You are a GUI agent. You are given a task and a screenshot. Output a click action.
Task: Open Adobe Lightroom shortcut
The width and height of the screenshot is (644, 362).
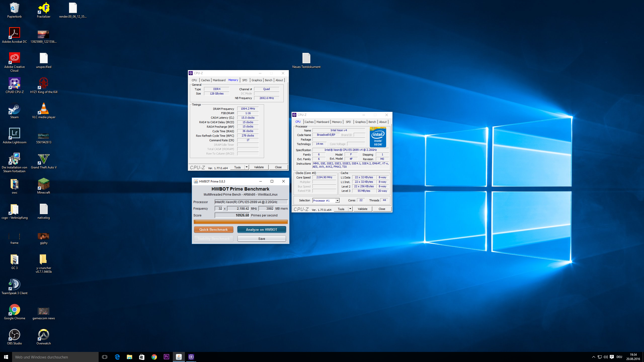coord(14,136)
